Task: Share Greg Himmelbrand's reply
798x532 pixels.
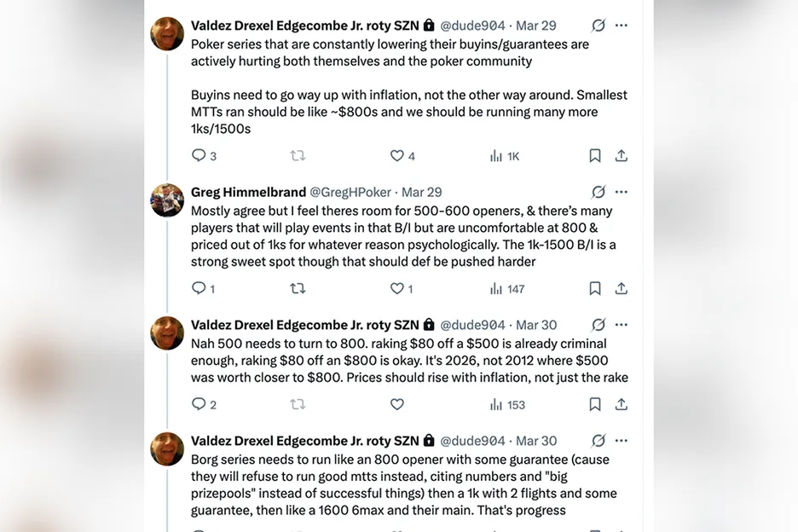Action: (x=621, y=289)
